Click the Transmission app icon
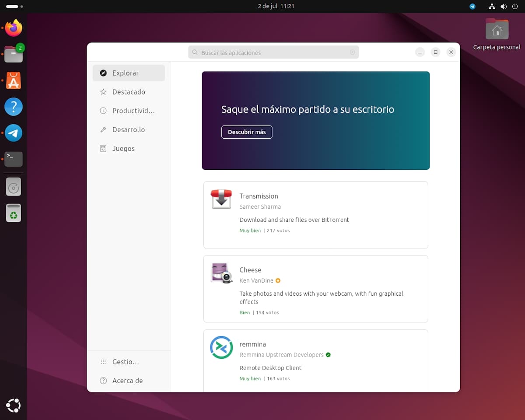 click(x=221, y=199)
